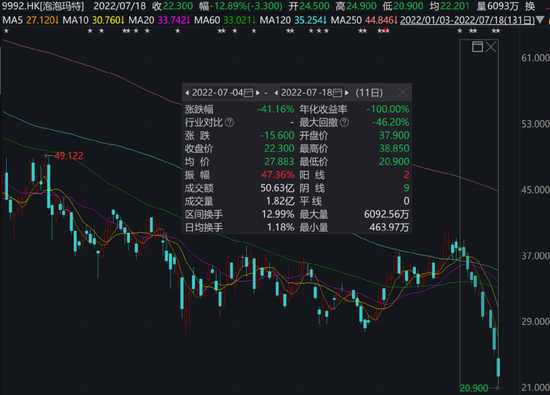550x395 pixels.
Task: Step start date back with left arrow
Action: click(187, 93)
